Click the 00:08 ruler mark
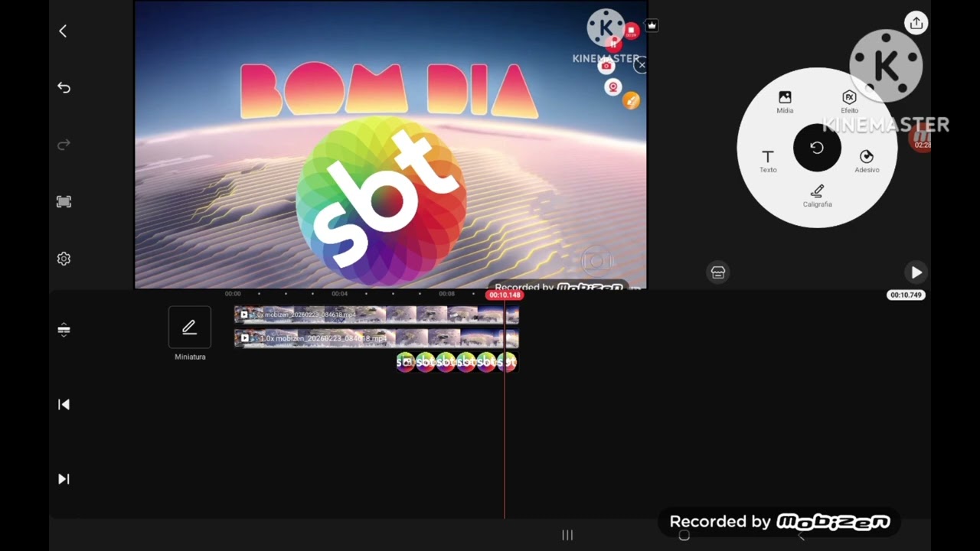Image resolution: width=980 pixels, height=551 pixels. pyautogui.click(x=446, y=294)
